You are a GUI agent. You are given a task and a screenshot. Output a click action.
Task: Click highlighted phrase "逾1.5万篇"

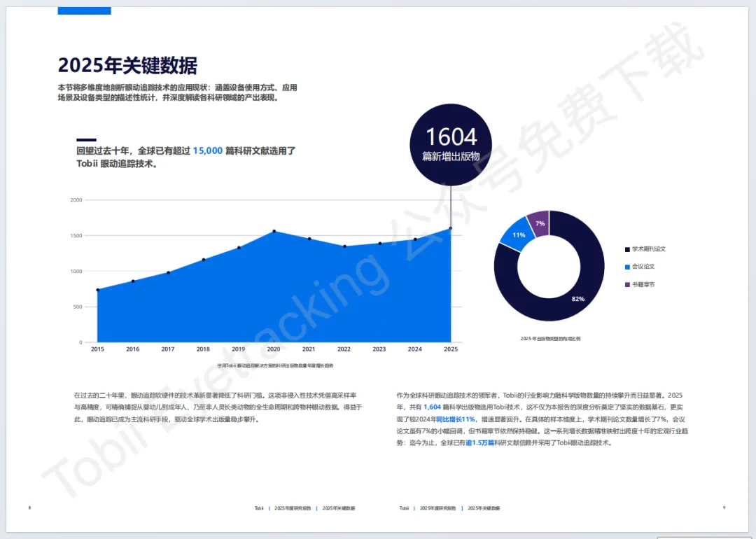[x=479, y=442]
